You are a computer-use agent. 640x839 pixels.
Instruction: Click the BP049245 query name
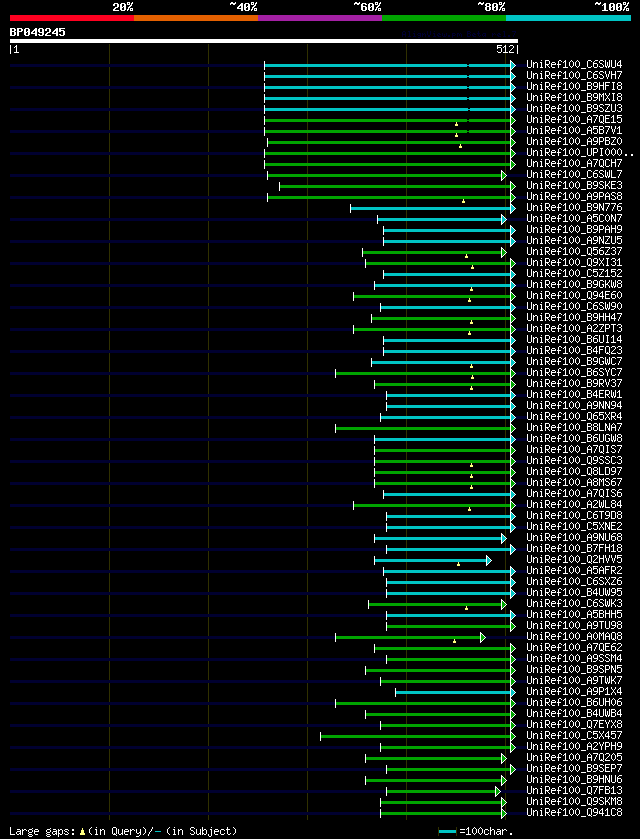tap(37, 32)
